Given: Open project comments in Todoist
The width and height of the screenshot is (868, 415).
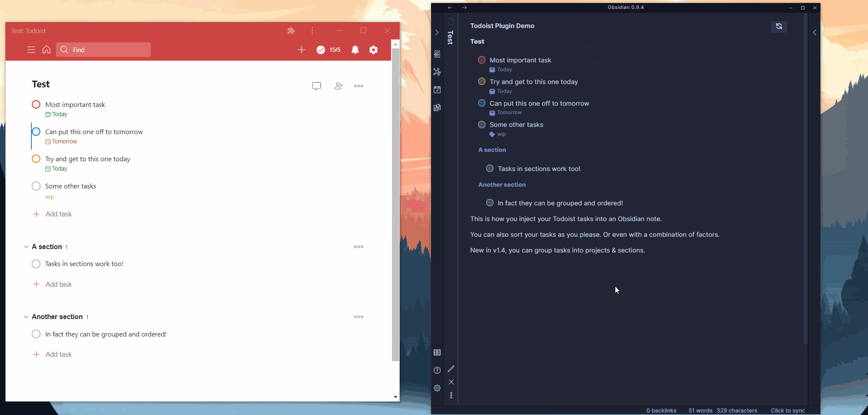Looking at the screenshot, I should [x=316, y=86].
